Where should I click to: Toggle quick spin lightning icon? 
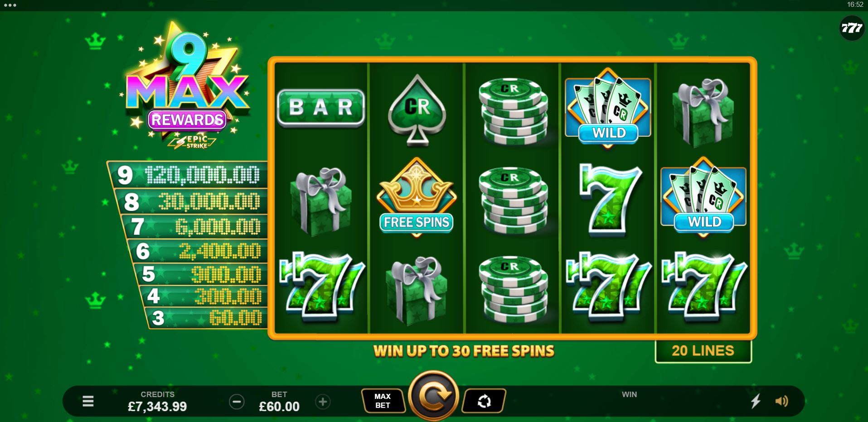[756, 401]
